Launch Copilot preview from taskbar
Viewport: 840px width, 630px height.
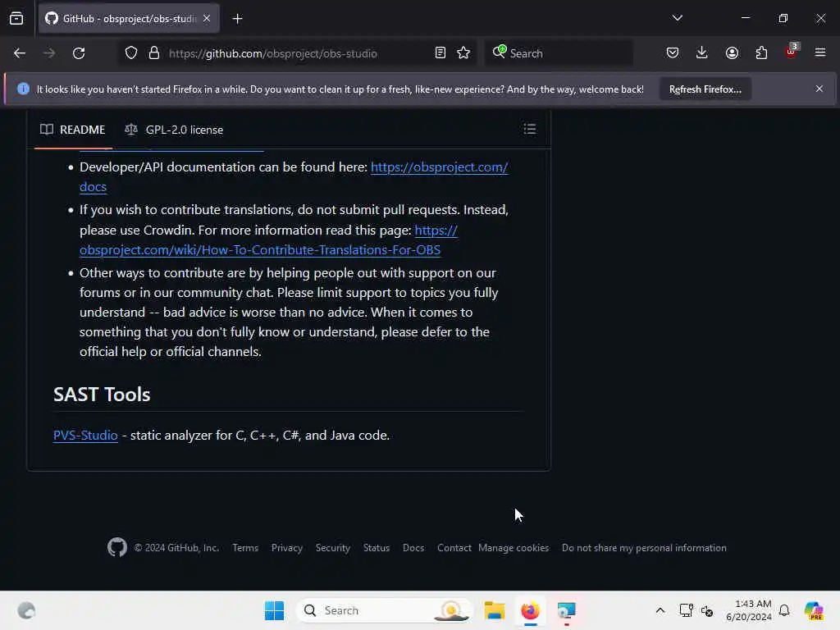click(x=814, y=610)
